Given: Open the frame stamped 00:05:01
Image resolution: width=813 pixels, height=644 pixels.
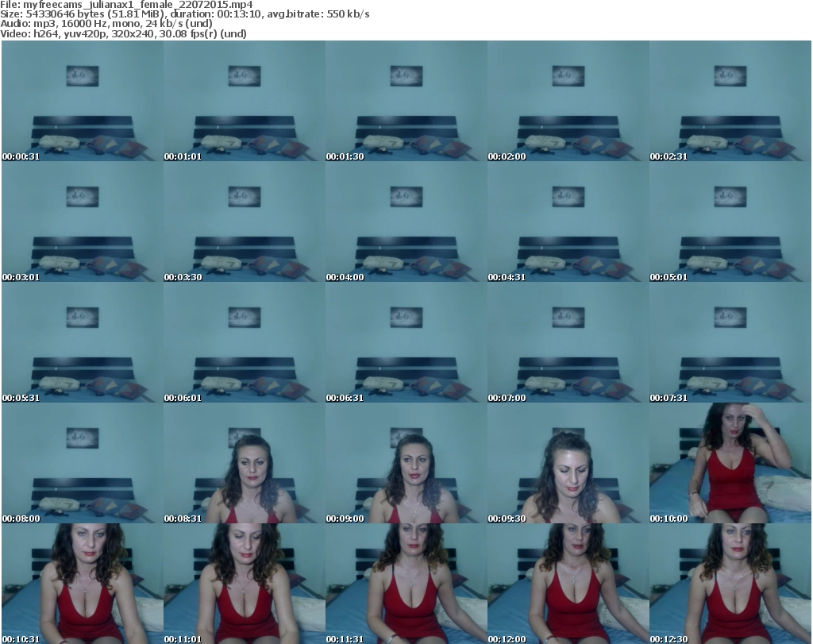Looking at the screenshot, I should 730,222.
